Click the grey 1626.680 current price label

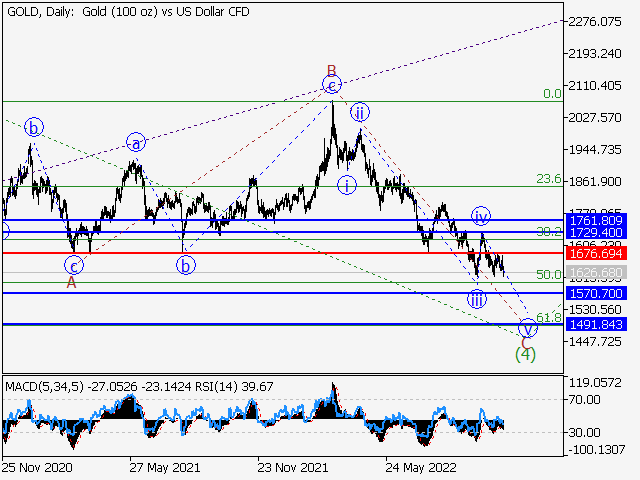[596, 272]
